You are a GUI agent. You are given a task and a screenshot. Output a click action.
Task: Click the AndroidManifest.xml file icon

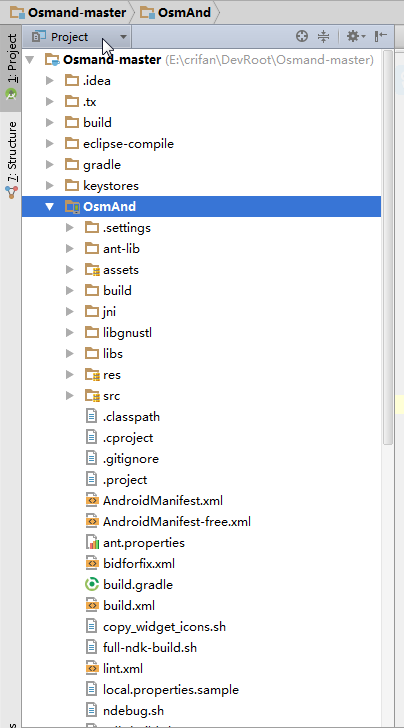tap(92, 500)
